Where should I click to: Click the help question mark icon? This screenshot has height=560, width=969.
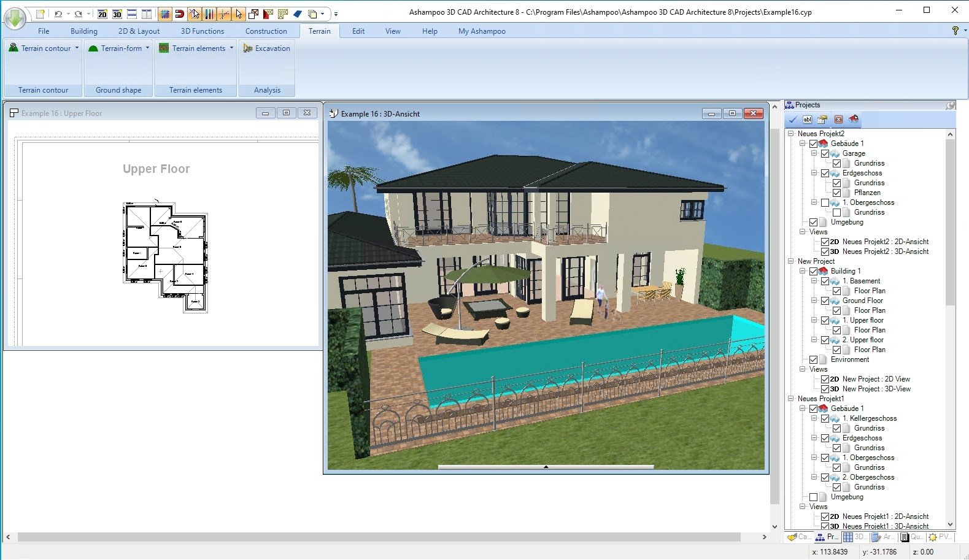pyautogui.click(x=955, y=31)
